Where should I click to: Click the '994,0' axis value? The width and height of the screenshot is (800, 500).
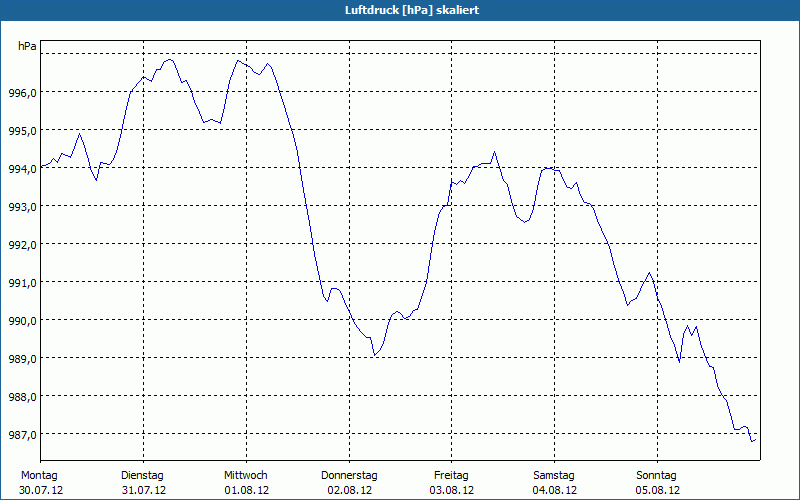(x=22, y=168)
